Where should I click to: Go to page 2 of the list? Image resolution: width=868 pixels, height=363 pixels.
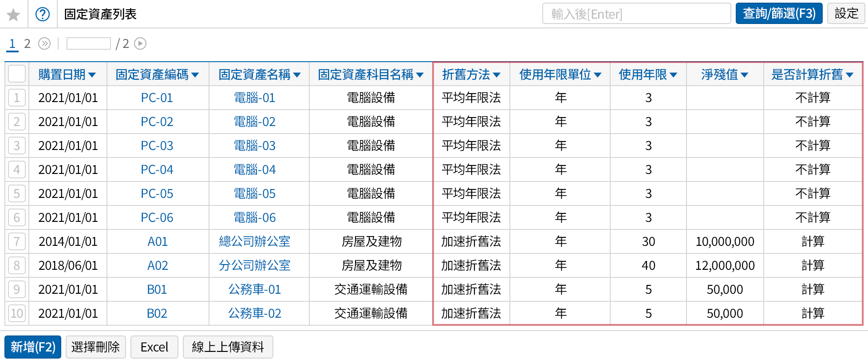[27, 43]
